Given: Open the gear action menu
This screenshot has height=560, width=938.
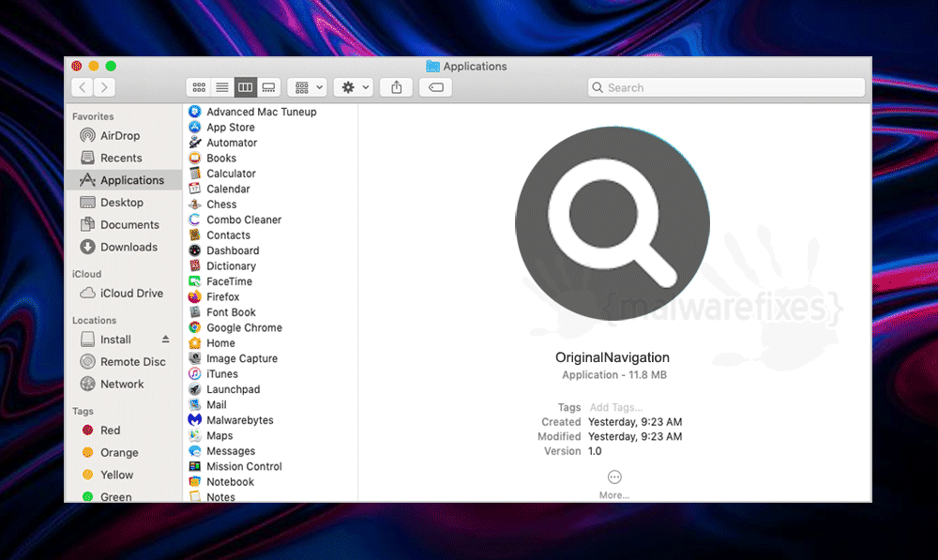Looking at the screenshot, I should pyautogui.click(x=354, y=87).
